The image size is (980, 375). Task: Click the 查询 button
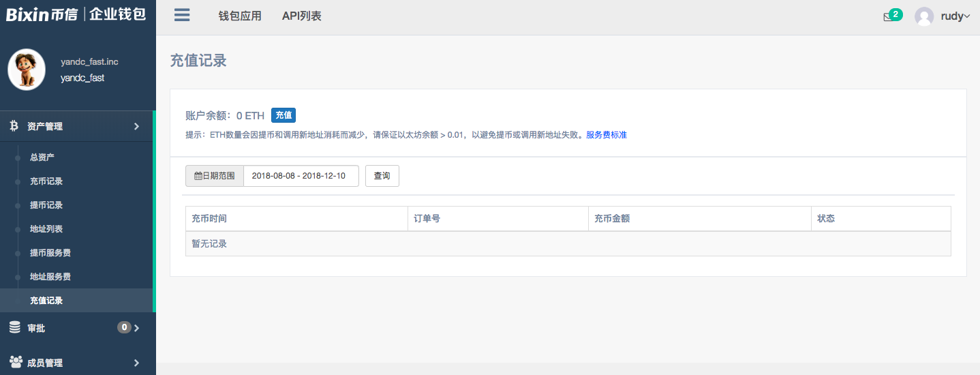pos(382,176)
